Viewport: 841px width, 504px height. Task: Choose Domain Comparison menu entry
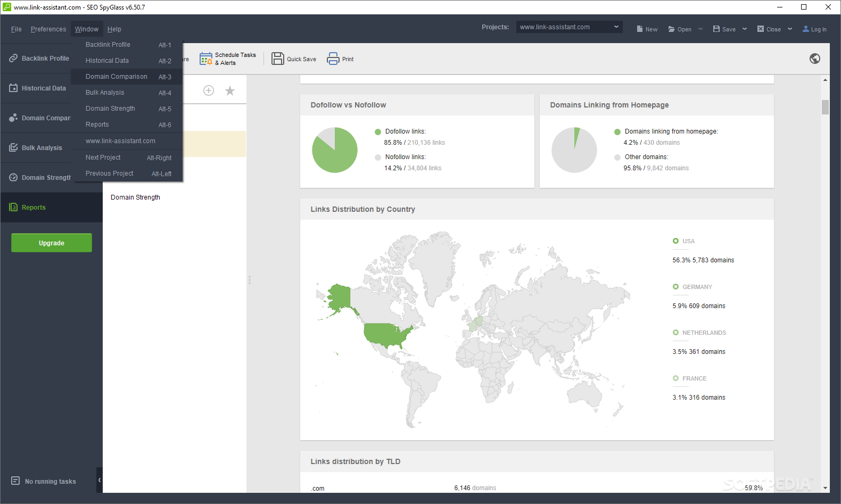[x=127, y=77]
